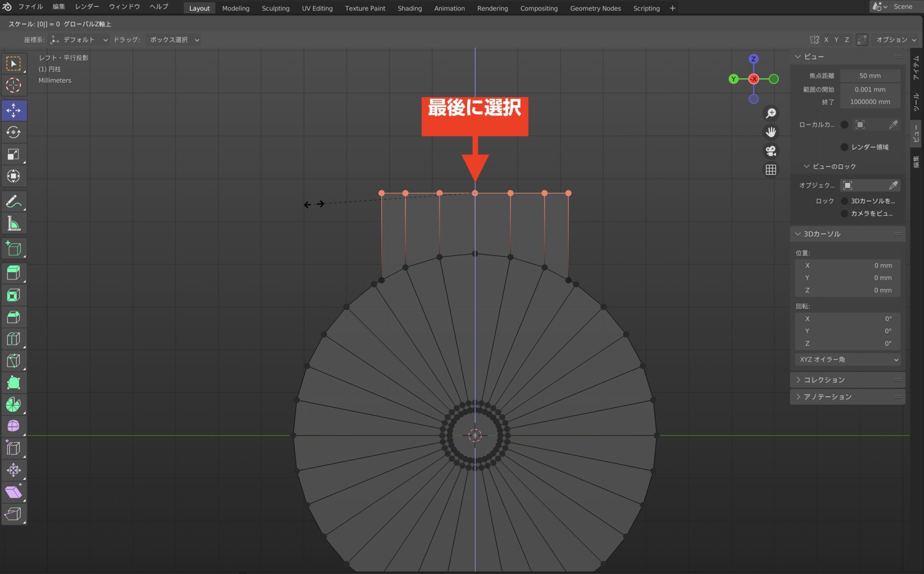Enable the カメラをビュー lock checkbox
This screenshot has width=924, height=574.
[845, 214]
